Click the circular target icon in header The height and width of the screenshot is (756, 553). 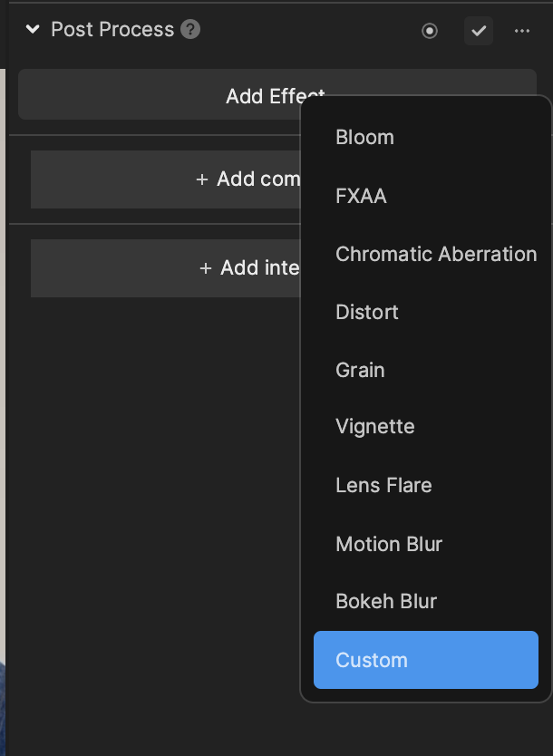pos(429,31)
